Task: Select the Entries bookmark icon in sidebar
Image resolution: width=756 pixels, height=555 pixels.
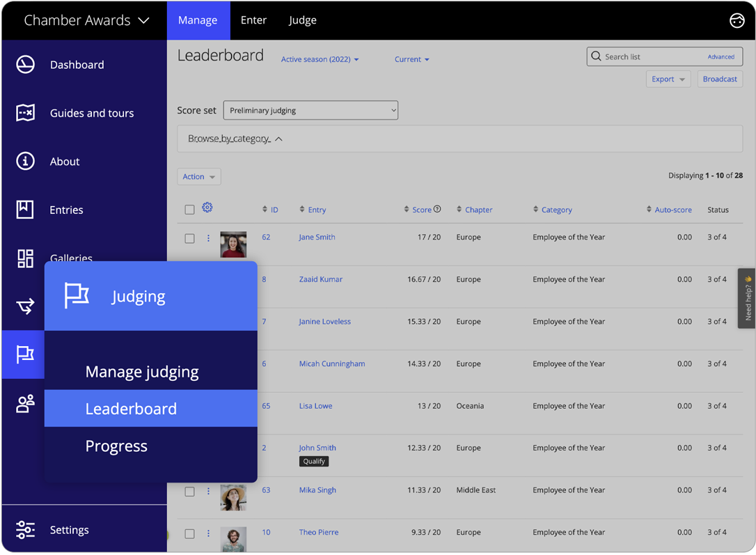Action: click(x=25, y=209)
